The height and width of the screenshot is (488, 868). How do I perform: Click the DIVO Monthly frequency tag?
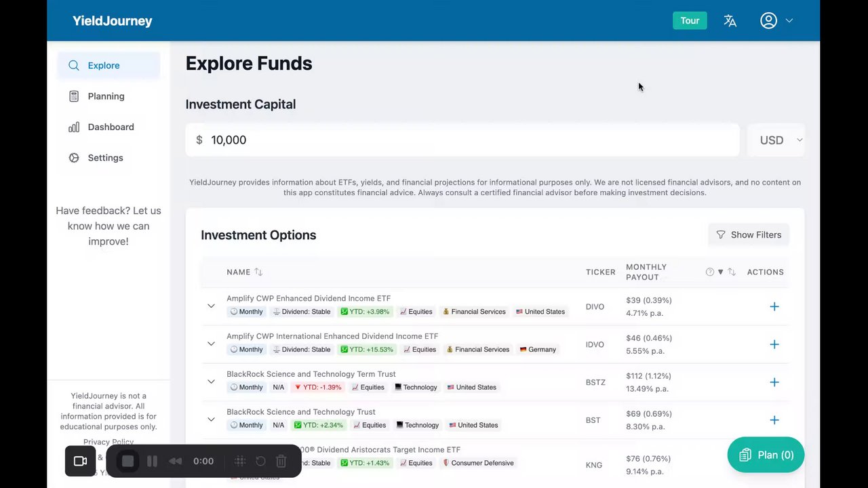(x=246, y=312)
